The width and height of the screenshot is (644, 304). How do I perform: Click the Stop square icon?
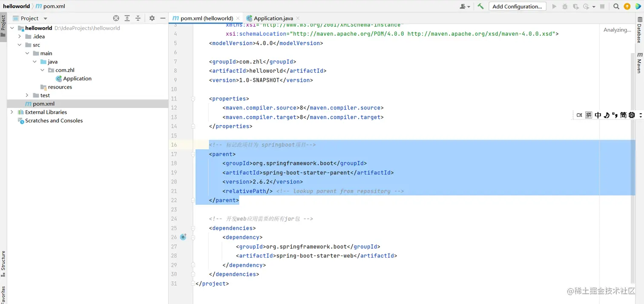click(x=602, y=6)
